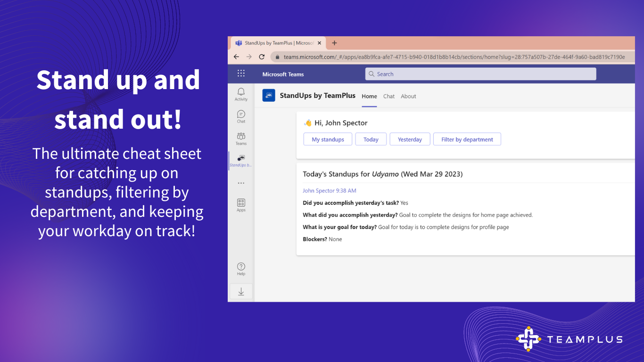Go back in the browser
The height and width of the screenshot is (362, 644).
tap(236, 57)
